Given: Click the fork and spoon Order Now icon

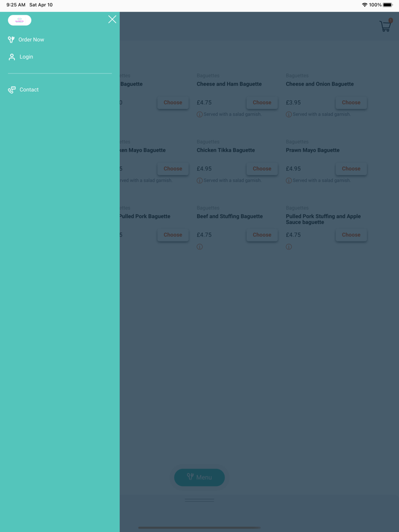Looking at the screenshot, I should pyautogui.click(x=11, y=40).
